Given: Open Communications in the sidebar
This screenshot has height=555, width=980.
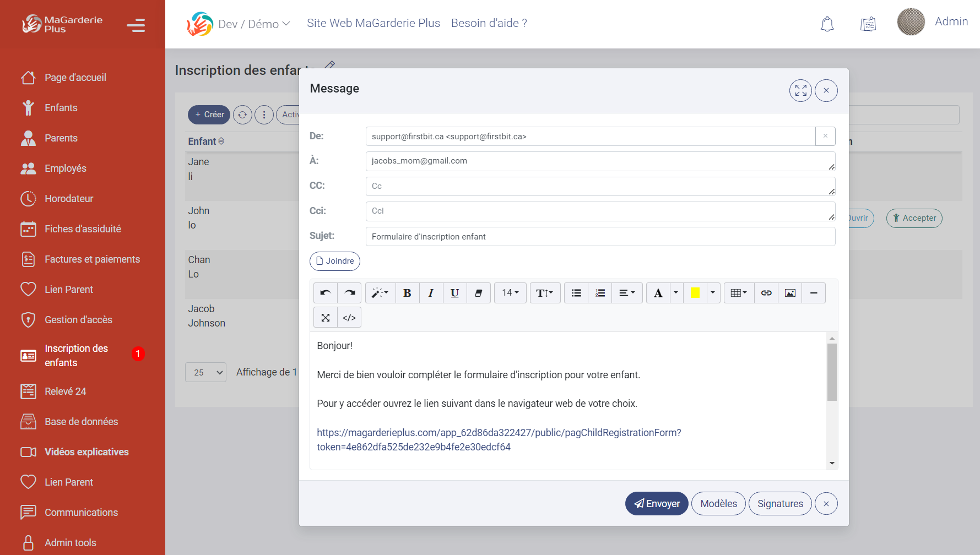Looking at the screenshot, I should (x=81, y=513).
